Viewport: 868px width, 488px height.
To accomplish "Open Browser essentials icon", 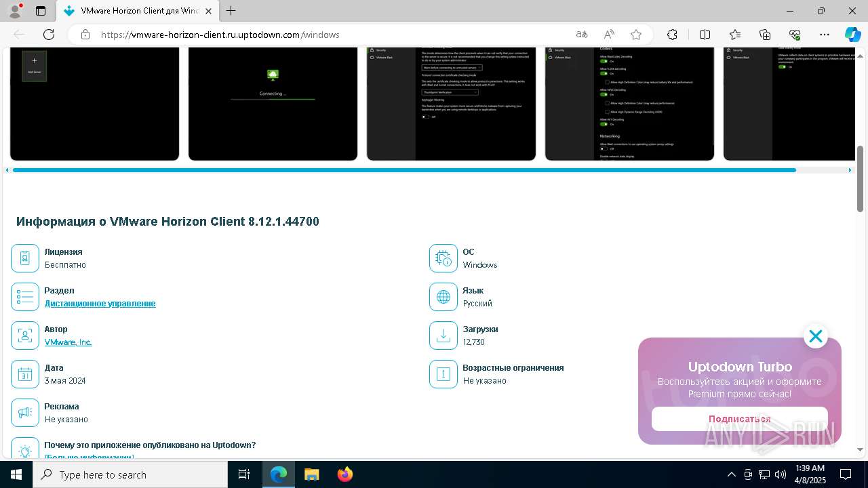I will [795, 35].
